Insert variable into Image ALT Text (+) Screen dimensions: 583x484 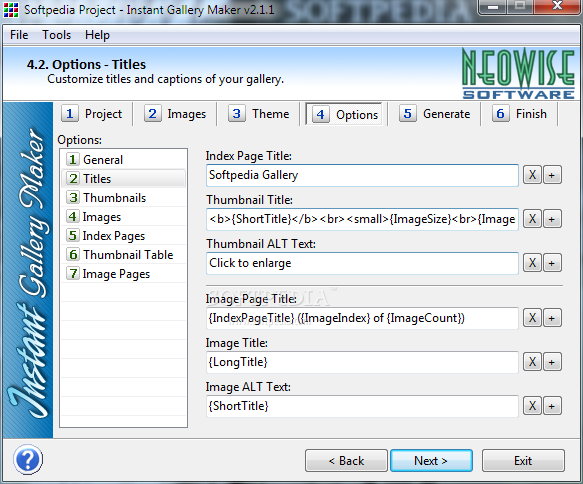tap(552, 406)
